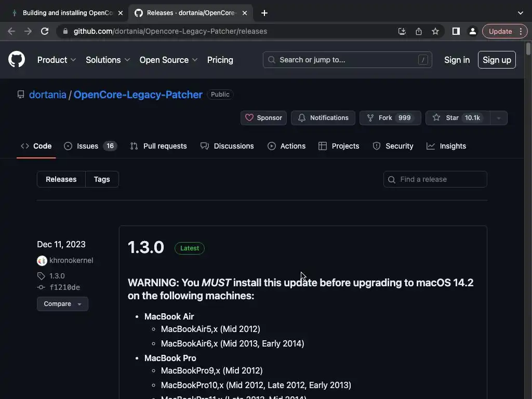Click the browser address bar URL

pyautogui.click(x=170, y=31)
